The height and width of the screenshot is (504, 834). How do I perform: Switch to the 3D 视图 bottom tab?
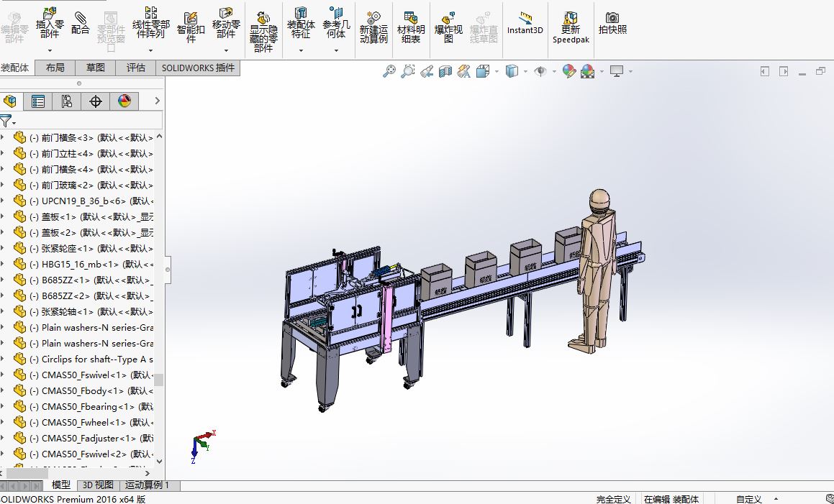tap(99, 485)
